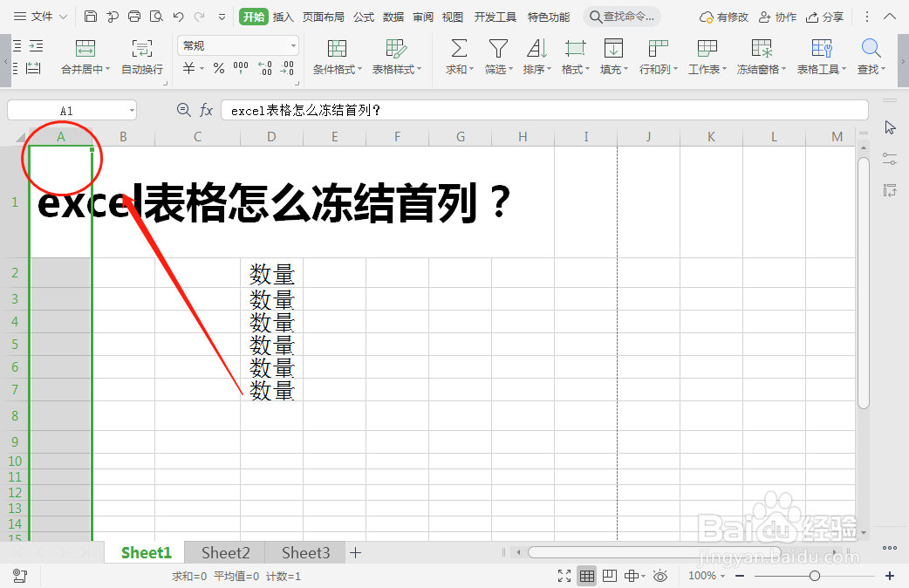Toggle eye protection mode icon
The width and height of the screenshot is (909, 588).
pos(660,576)
